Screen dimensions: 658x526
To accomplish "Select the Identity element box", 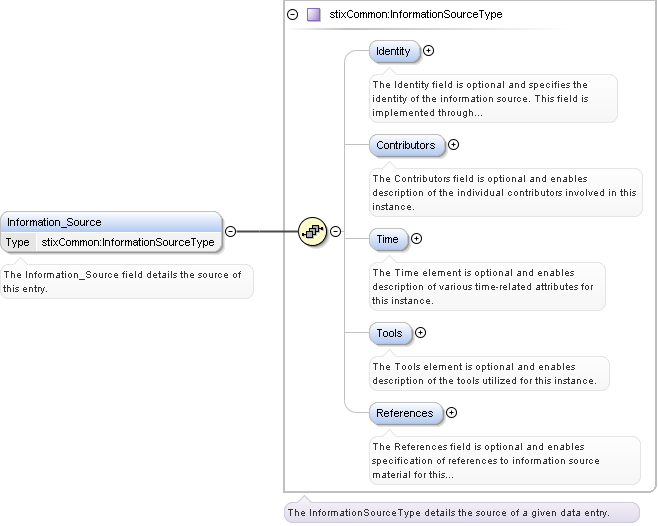I will 393,51.
